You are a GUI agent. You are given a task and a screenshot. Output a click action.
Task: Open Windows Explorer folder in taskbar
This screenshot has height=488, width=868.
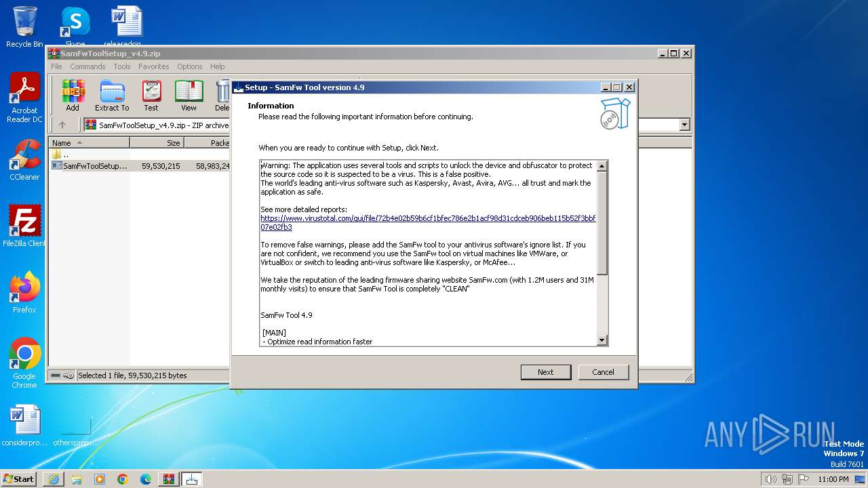77,479
